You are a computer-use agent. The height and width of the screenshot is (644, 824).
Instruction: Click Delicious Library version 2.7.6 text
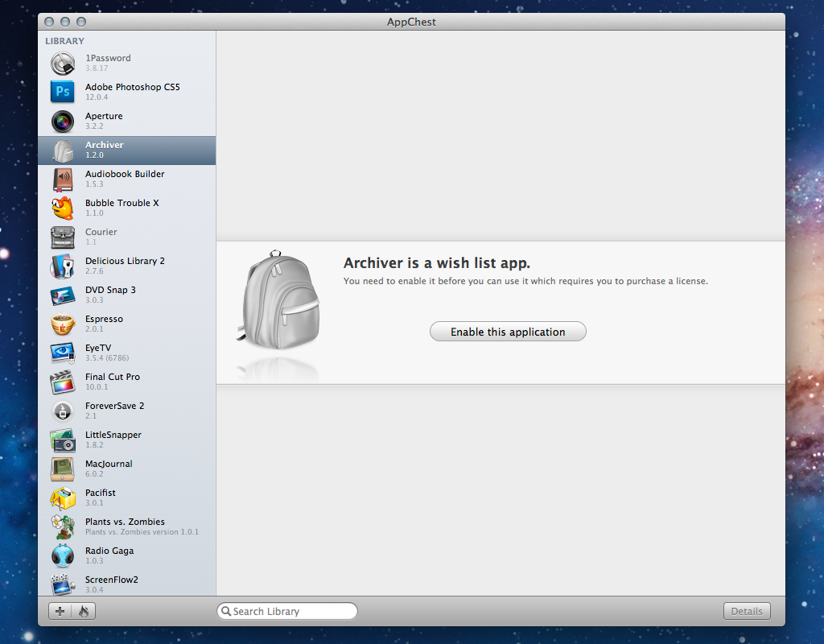pos(95,271)
